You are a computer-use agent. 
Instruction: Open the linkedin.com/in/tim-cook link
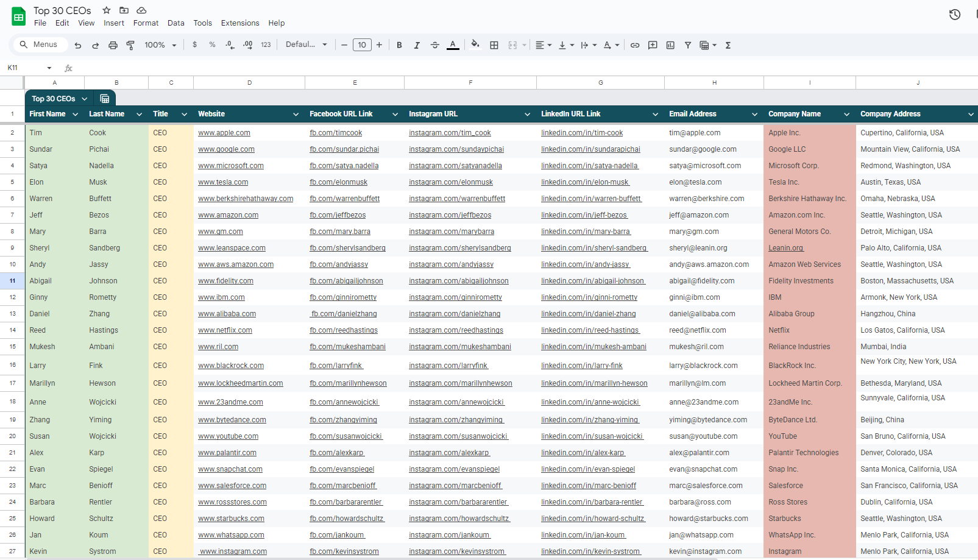[x=582, y=133]
